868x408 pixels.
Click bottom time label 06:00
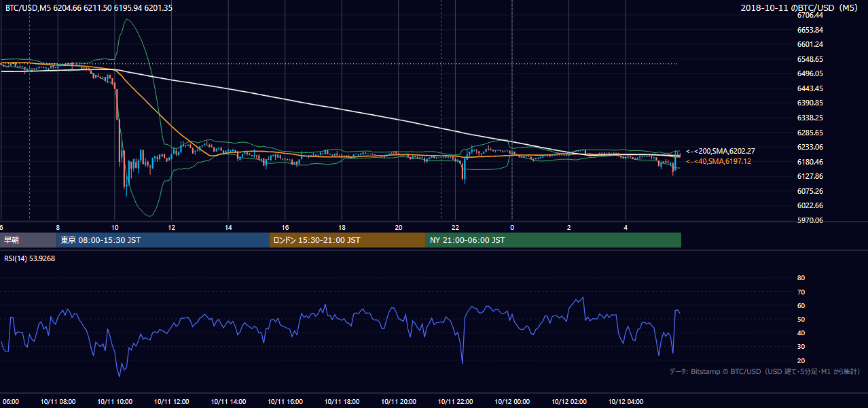pyautogui.click(x=10, y=401)
